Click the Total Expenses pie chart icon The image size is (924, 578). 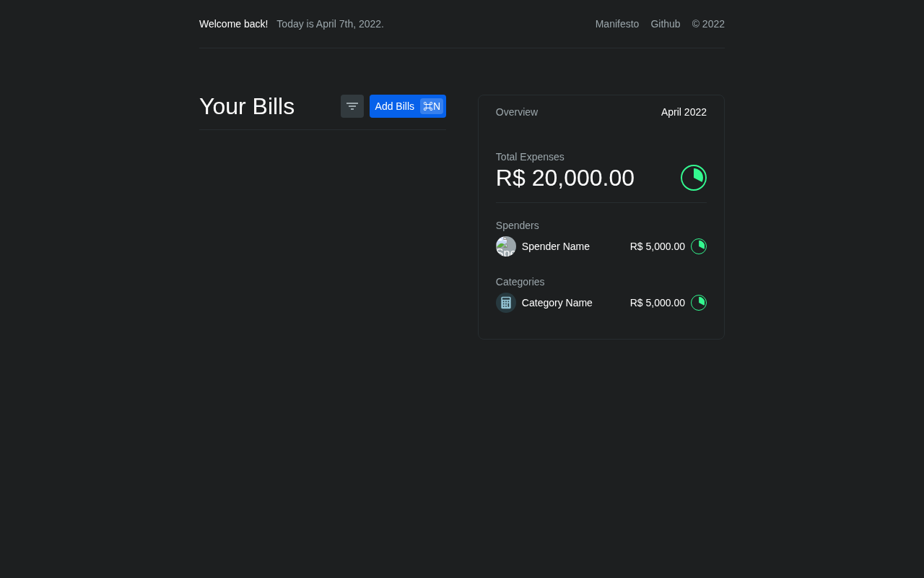pyautogui.click(x=694, y=178)
